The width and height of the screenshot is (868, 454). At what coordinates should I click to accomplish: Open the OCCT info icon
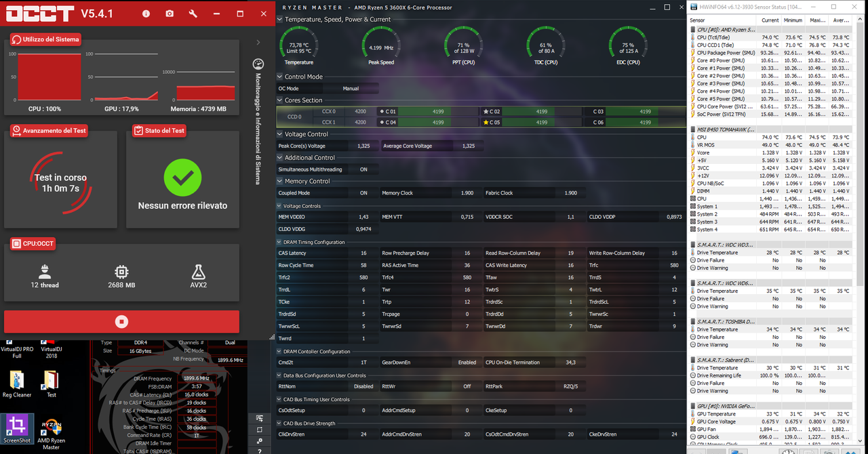point(146,14)
